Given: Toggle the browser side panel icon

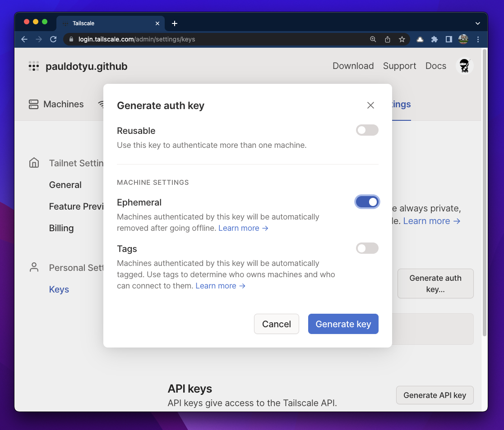Looking at the screenshot, I should 449,39.
